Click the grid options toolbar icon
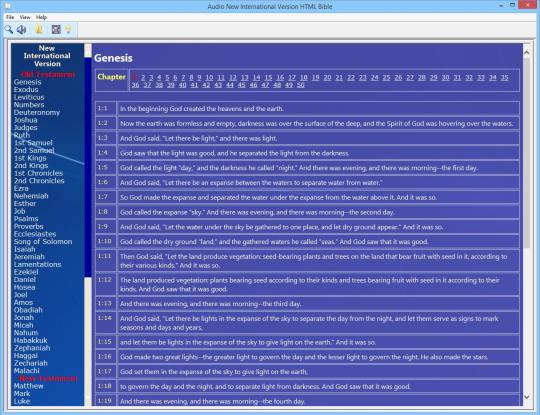Image resolution: width=540 pixels, height=415 pixels. pos(56,30)
